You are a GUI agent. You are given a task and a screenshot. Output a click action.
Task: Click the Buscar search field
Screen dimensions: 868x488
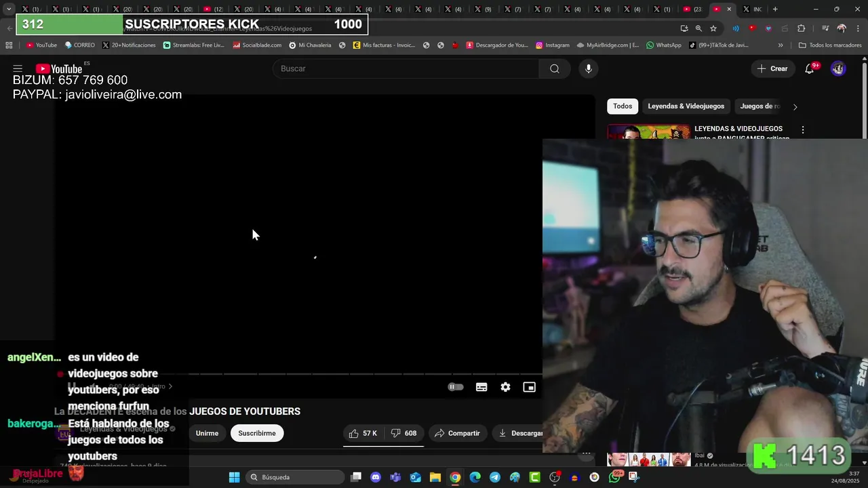click(x=406, y=68)
